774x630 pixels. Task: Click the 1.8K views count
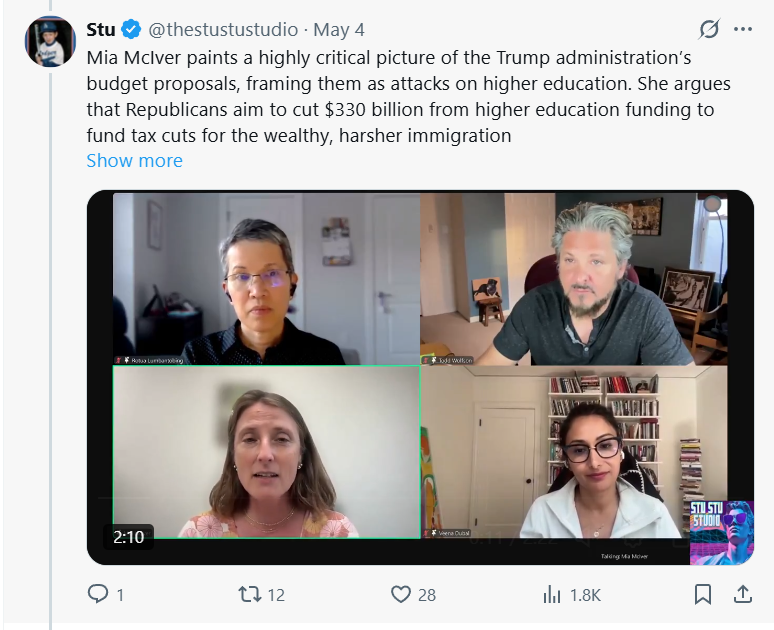[585, 595]
